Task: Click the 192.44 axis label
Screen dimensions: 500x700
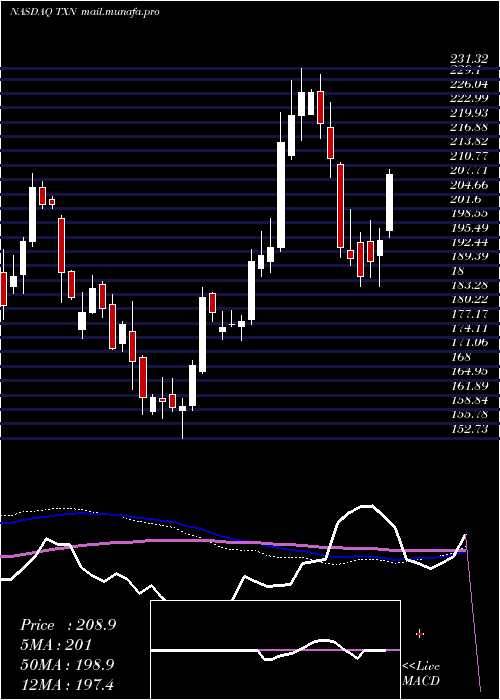Action: click(x=469, y=242)
